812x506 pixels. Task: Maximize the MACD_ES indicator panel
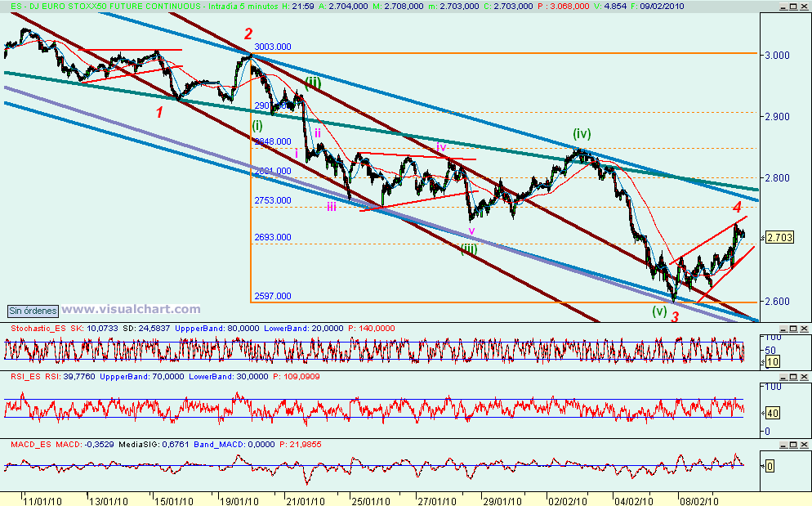click(792, 442)
